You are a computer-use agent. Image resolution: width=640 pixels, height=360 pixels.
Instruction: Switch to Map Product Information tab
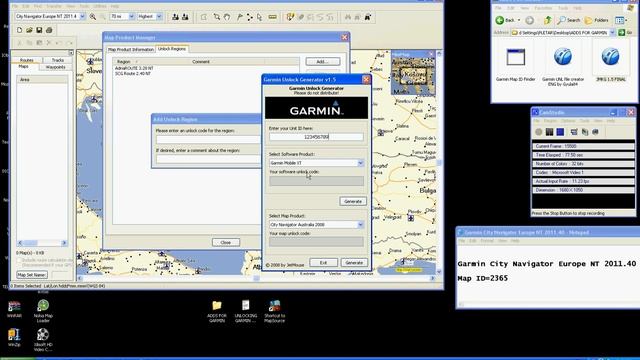[131, 49]
